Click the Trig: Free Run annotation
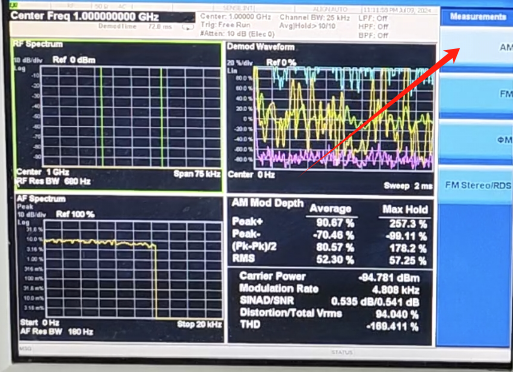514x372 pixels. 225,25
